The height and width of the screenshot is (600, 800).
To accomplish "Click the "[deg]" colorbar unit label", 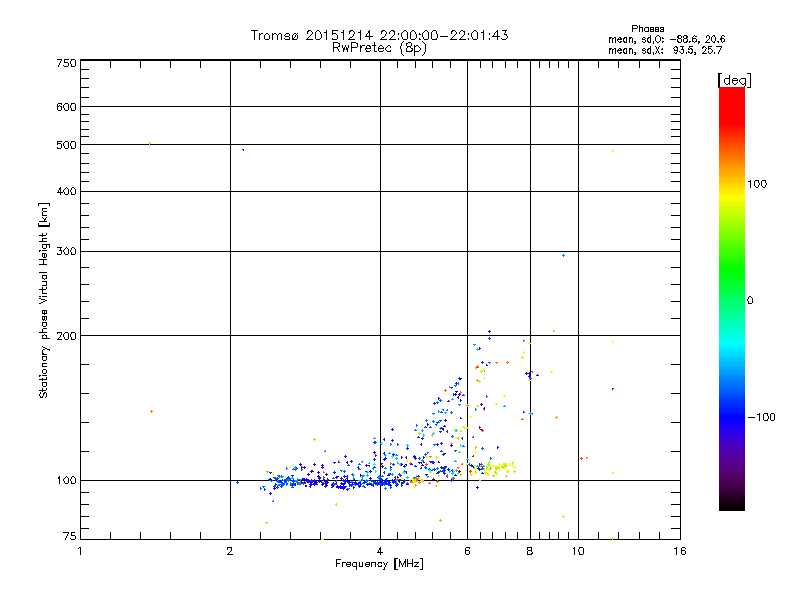I will [x=734, y=80].
